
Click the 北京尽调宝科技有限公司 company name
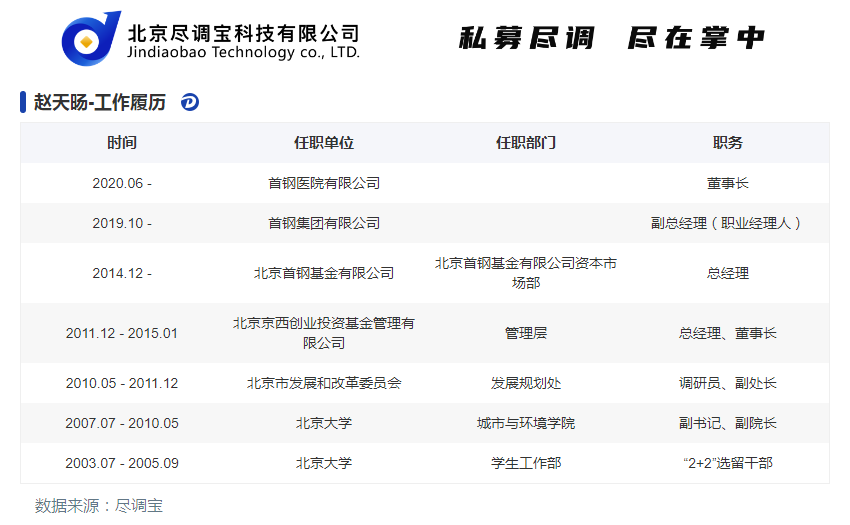[243, 33]
